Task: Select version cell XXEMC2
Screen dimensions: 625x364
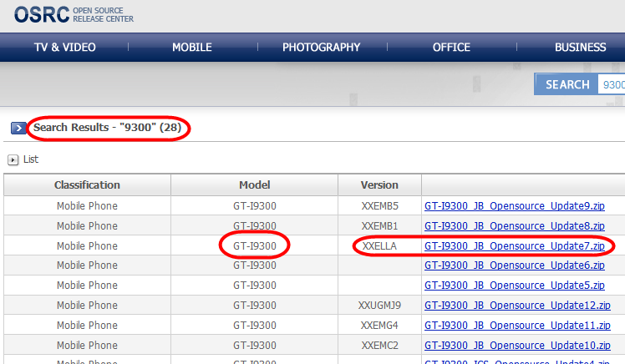Action: click(x=379, y=345)
